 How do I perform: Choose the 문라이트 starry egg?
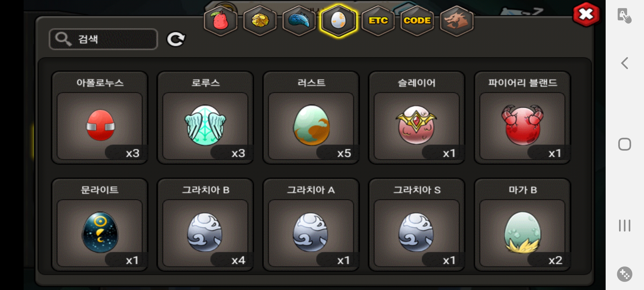(100, 225)
